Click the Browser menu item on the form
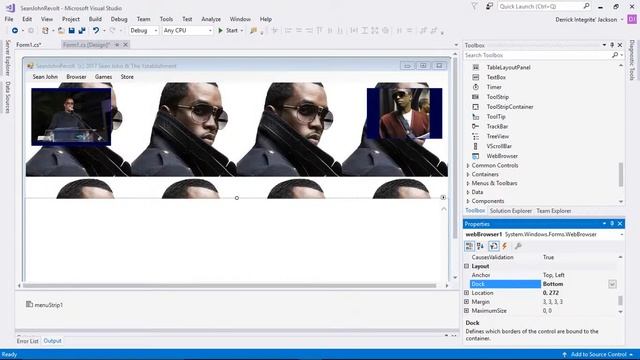Viewport: 640px width, 360px height. click(76, 77)
